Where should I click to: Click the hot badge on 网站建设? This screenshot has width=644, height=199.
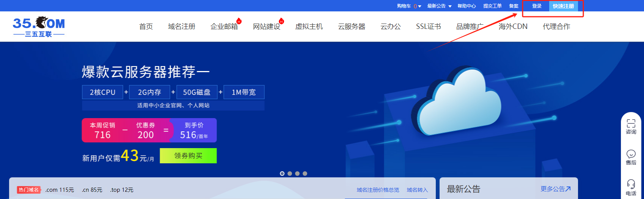[x=281, y=21]
